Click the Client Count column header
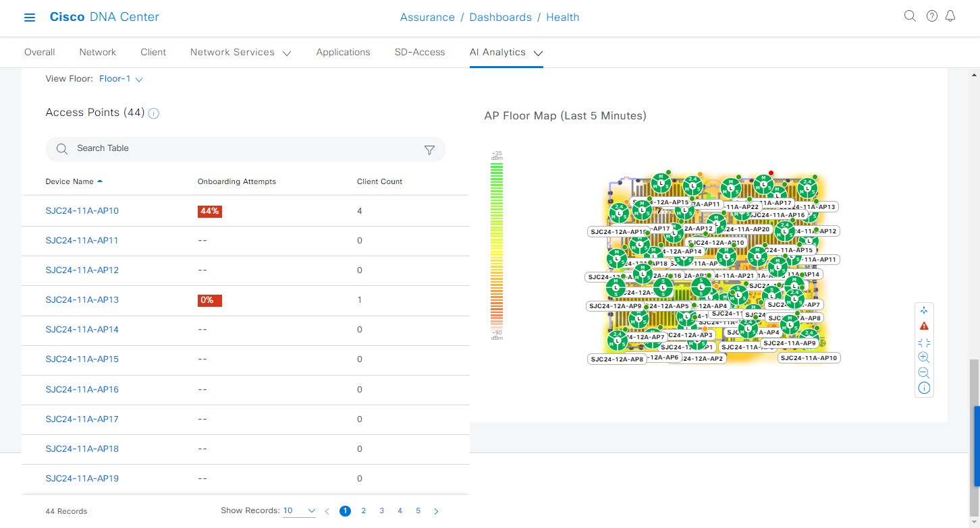This screenshot has width=980, height=528. pos(379,181)
